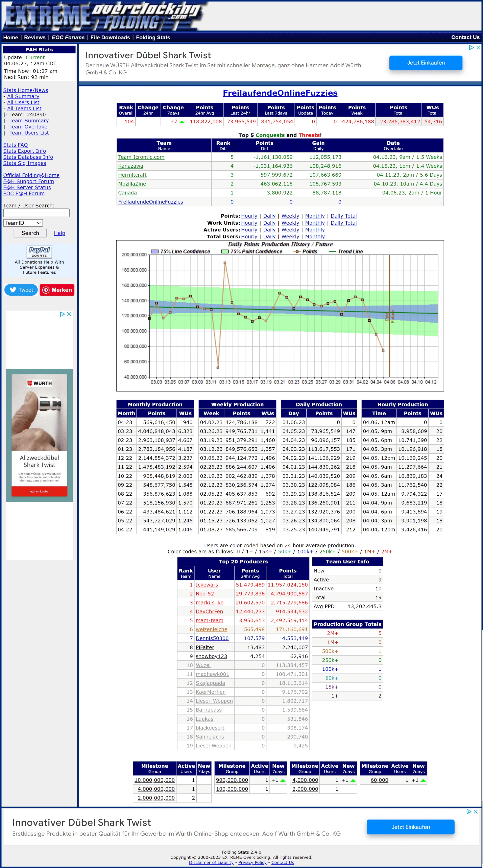Screen dimensions: 483x868
Task: Click total points value 23,286,383,412
Action: pos(400,122)
